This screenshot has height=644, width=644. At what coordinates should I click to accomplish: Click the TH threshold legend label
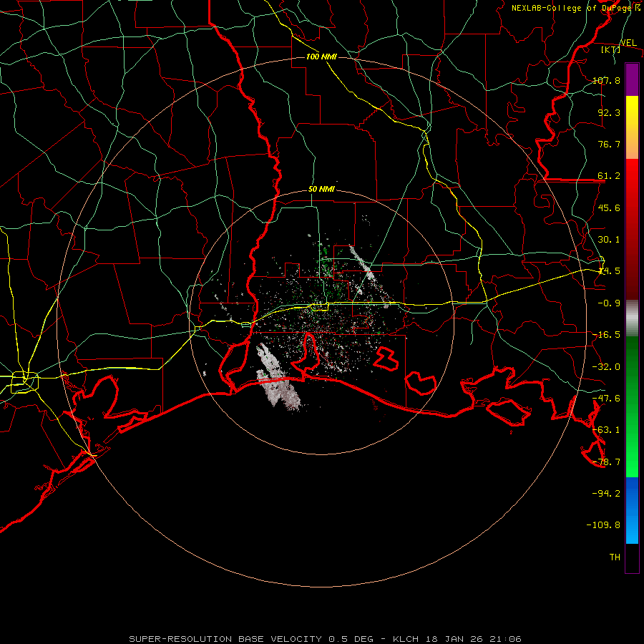tap(615, 557)
